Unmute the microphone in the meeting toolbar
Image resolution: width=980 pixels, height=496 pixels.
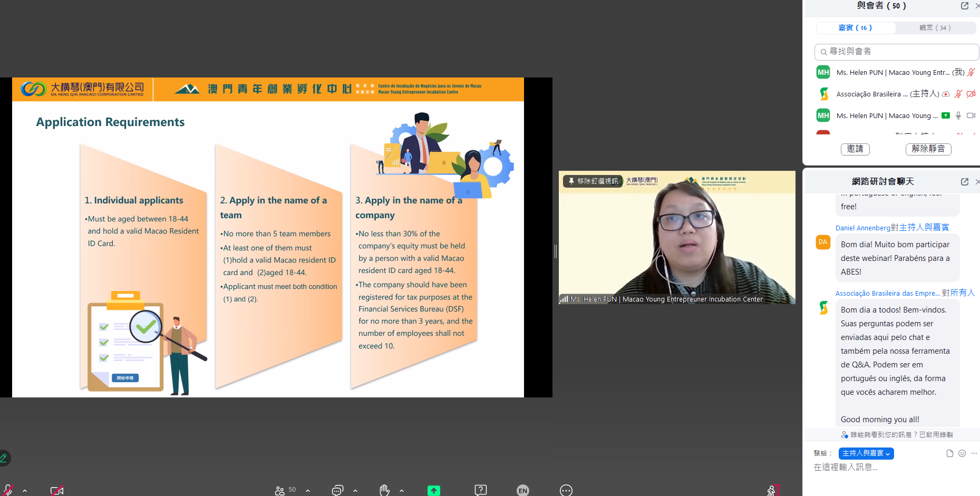pyautogui.click(x=7, y=490)
